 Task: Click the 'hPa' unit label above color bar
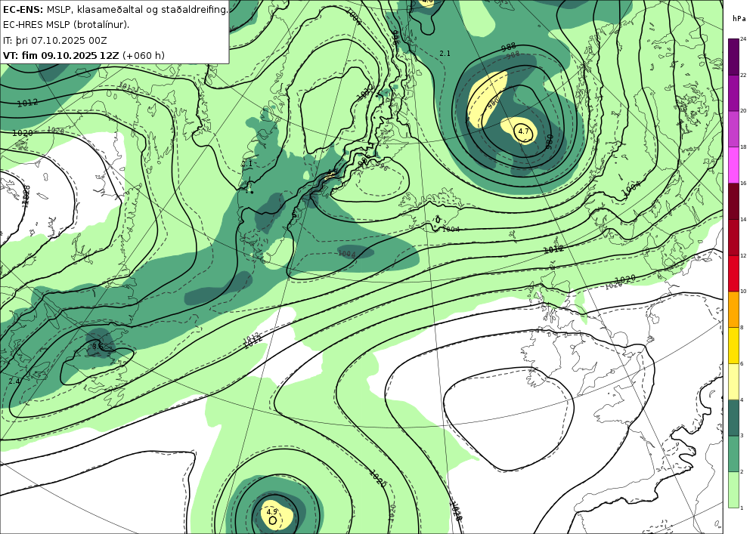tap(739, 18)
